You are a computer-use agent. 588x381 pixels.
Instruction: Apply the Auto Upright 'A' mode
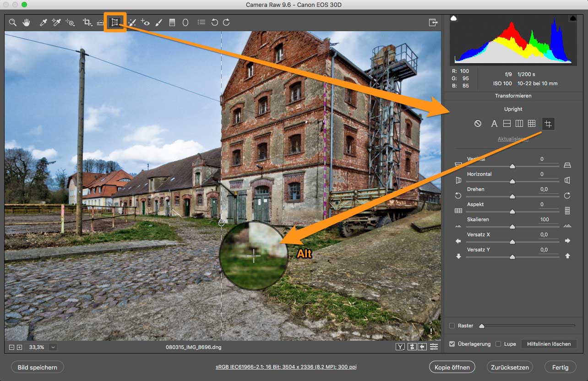pos(494,124)
